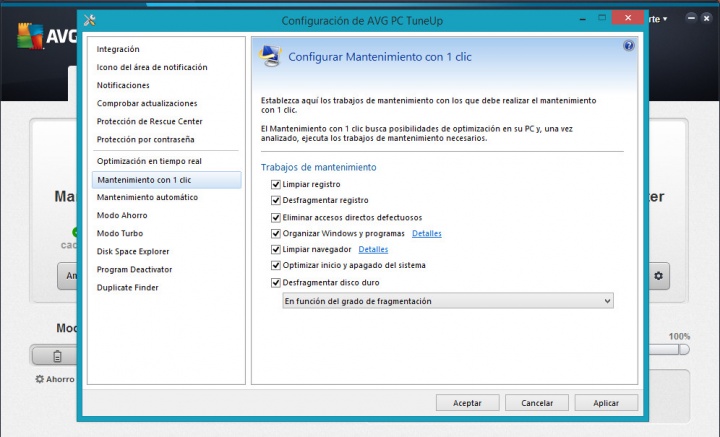The height and width of the screenshot is (437, 720).
Task: Click the monitor icon beside the Configurar heading
Action: [x=270, y=56]
